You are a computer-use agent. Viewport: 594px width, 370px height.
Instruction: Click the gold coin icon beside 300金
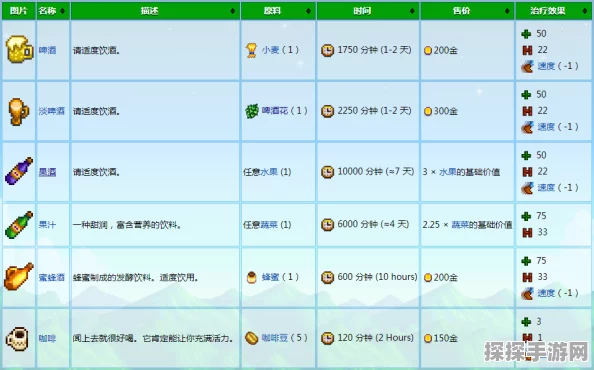[x=428, y=111]
